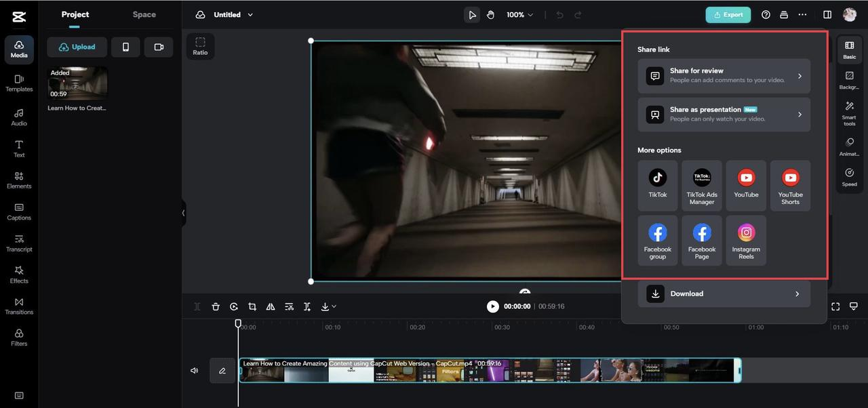Image resolution: width=868 pixels, height=408 pixels.
Task: Open the Smart tools tab
Action: coord(850,113)
